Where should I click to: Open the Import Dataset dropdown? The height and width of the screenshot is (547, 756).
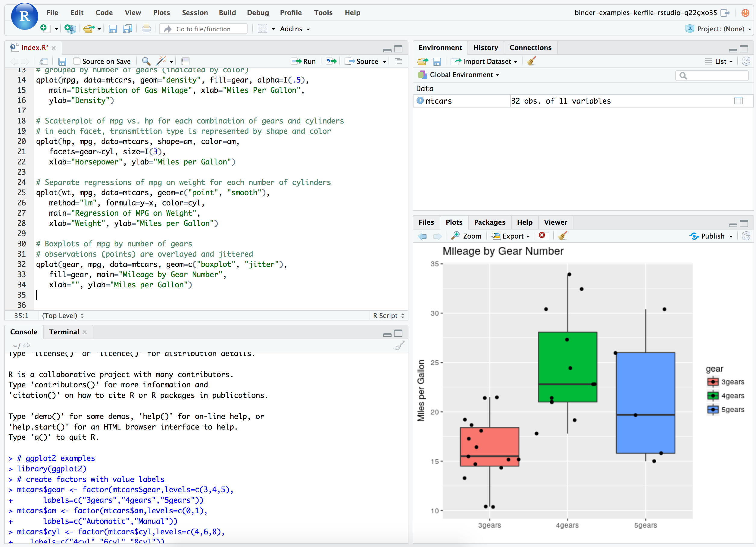coord(484,61)
